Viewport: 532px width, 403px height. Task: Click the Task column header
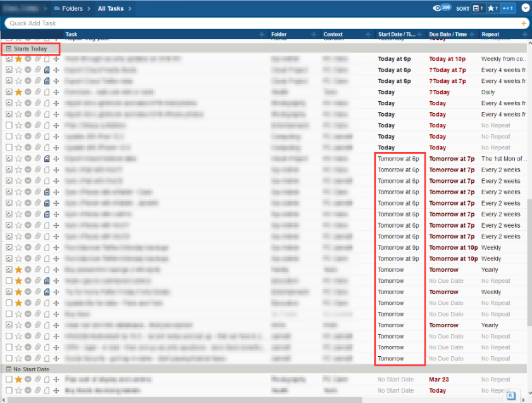[71, 34]
